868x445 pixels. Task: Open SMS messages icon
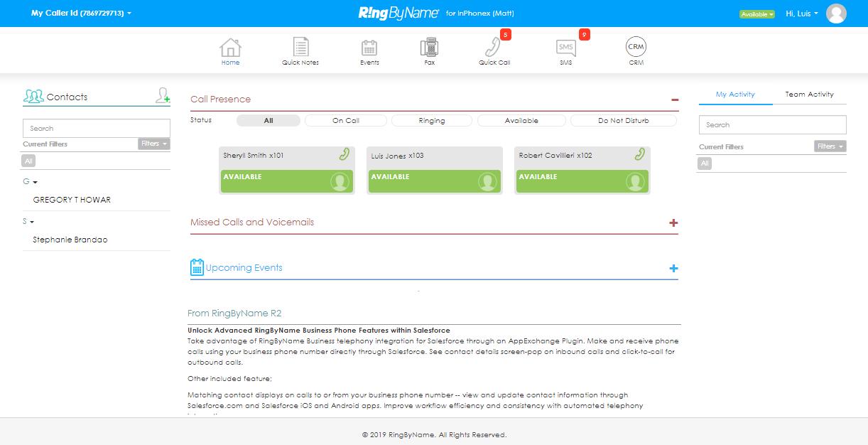565,48
